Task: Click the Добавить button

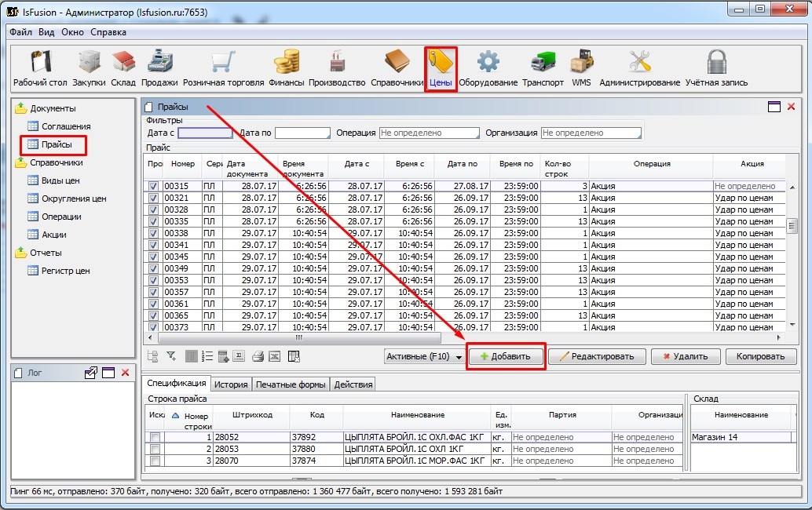Action: tap(506, 356)
